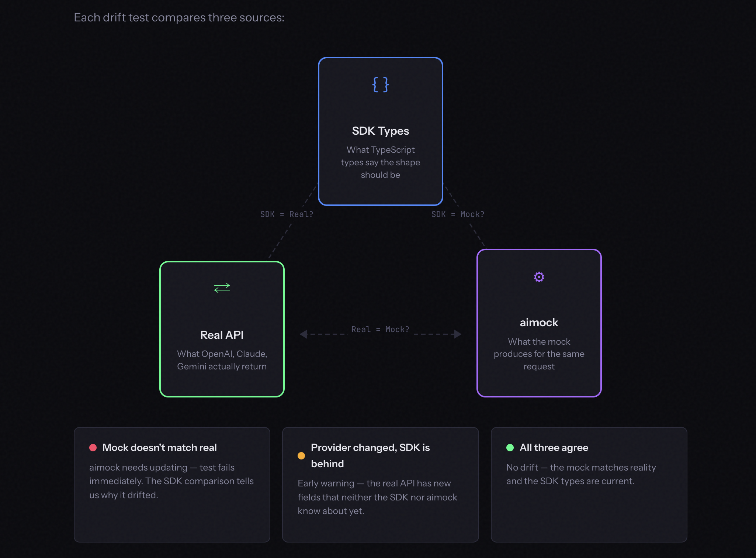Click the 'SDK = Mock?' label
The height and width of the screenshot is (558, 756).
458,214
